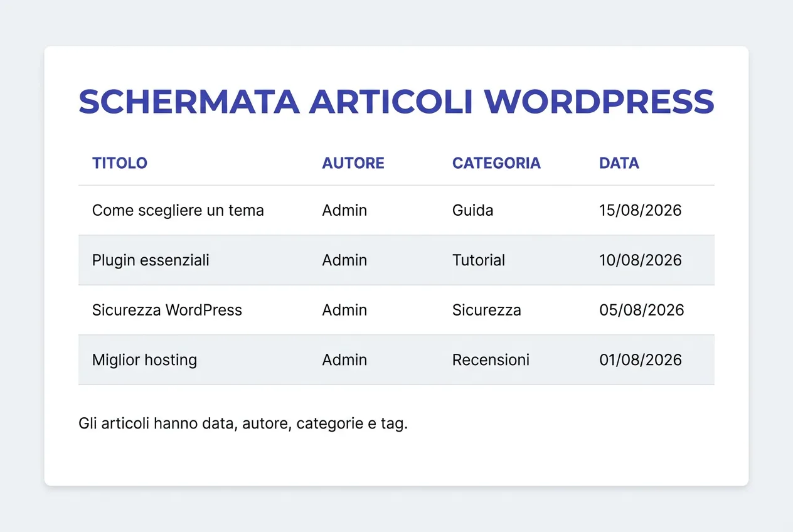This screenshot has height=532, width=793.
Task: Click the AUTORE column header
Action: [x=353, y=163]
